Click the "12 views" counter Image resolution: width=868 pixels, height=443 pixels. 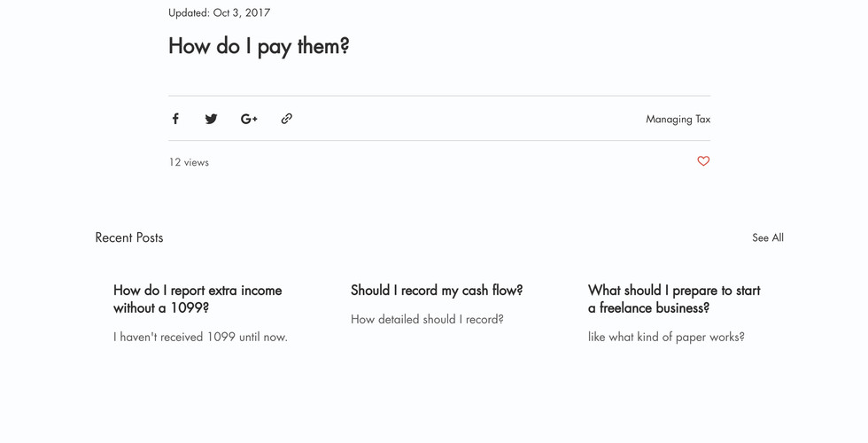(x=189, y=162)
